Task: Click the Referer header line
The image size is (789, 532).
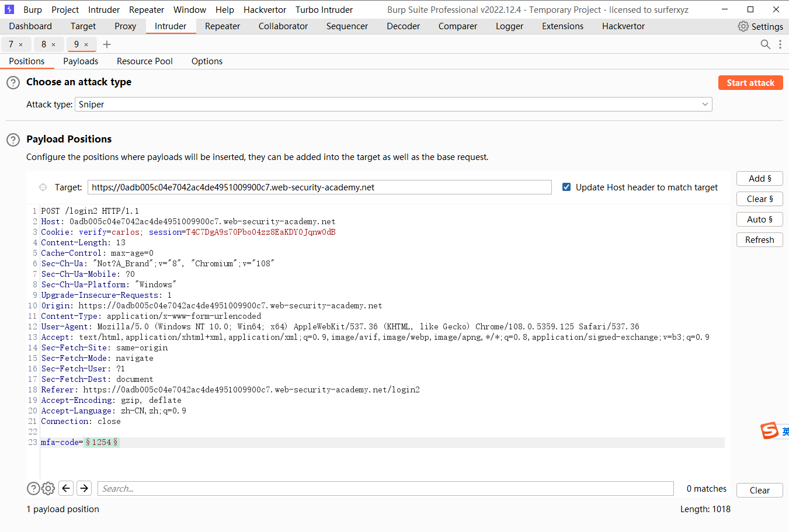Action: point(230,390)
